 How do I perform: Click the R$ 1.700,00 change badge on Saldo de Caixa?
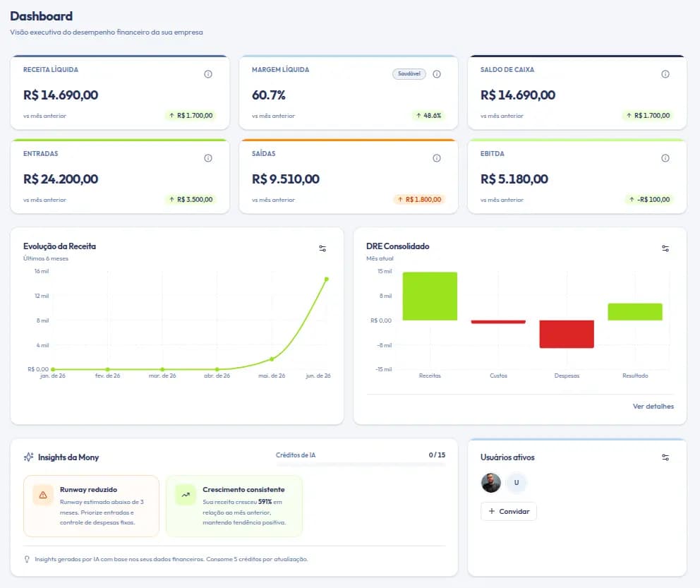click(x=648, y=115)
